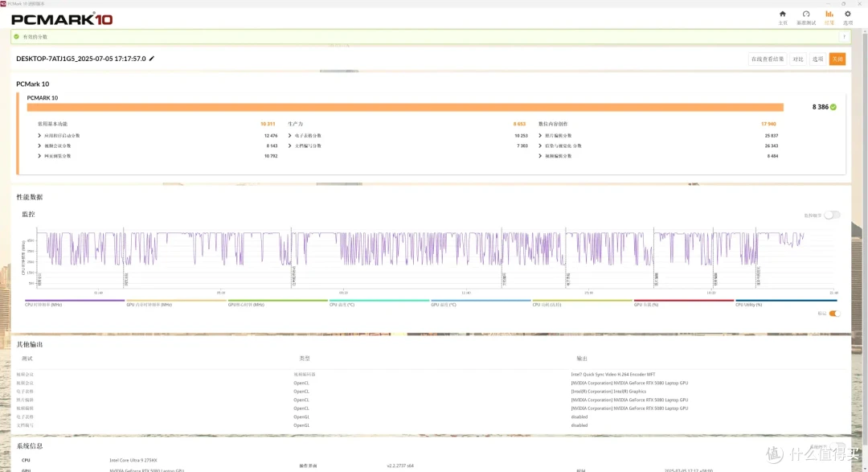Click the 常用基本功能 group heading
This screenshot has height=472, width=868.
pos(52,124)
